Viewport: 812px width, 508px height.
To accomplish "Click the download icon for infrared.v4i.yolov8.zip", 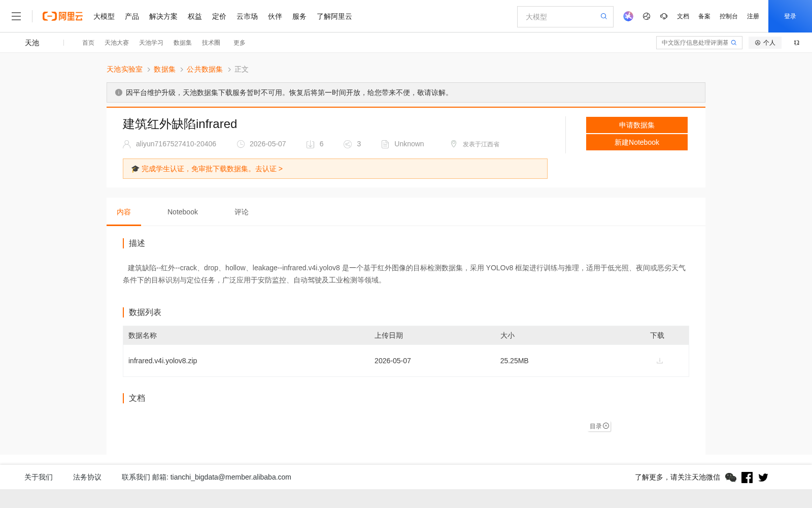I will tap(660, 361).
